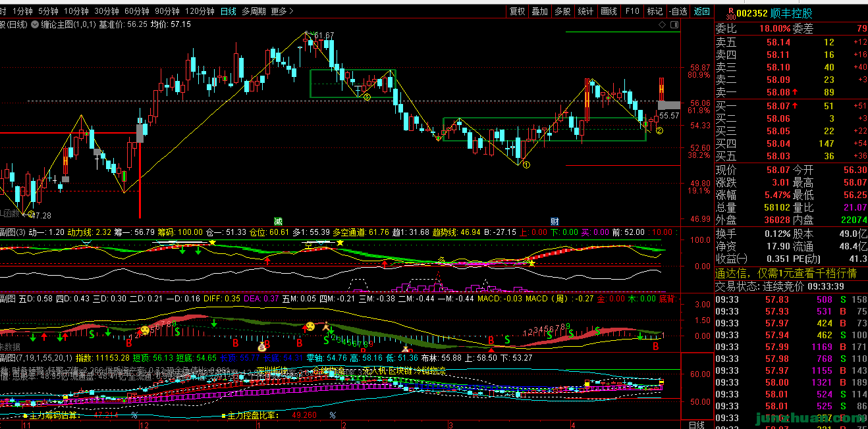This screenshot has width=868, height=429.
Task: Click the -自选 watchlist button
Action: coord(678,11)
